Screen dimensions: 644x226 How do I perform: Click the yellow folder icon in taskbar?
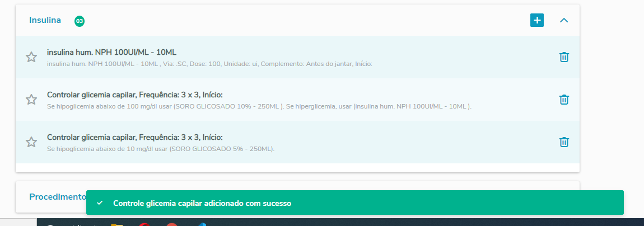117,224
